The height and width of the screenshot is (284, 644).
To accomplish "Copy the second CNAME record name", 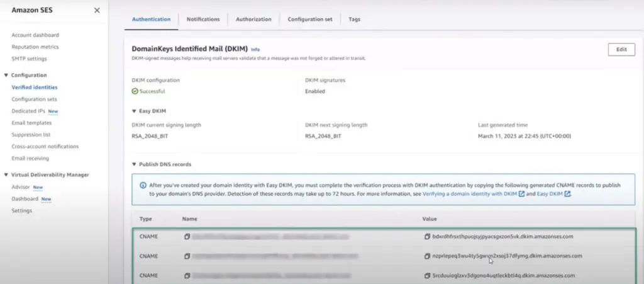I will click(x=187, y=256).
